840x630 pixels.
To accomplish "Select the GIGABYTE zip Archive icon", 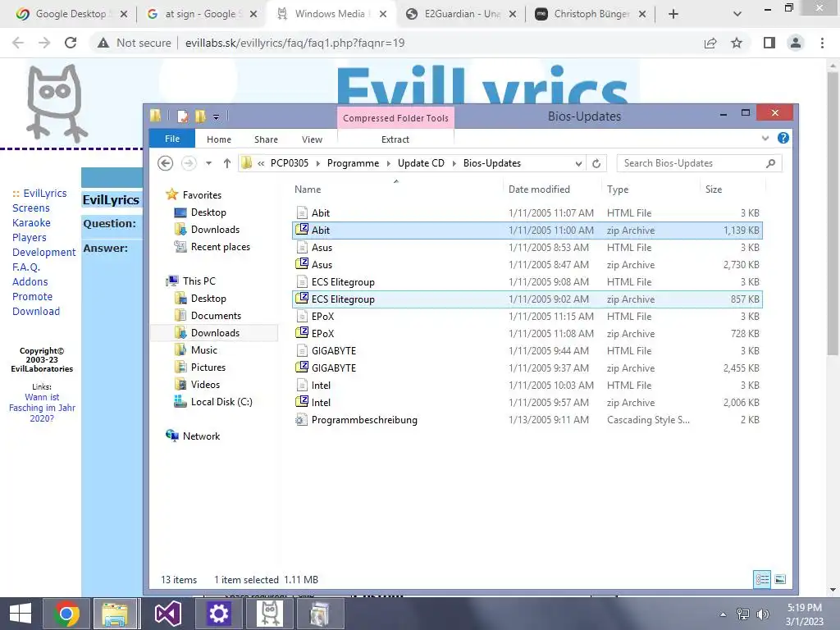I will pos(302,367).
